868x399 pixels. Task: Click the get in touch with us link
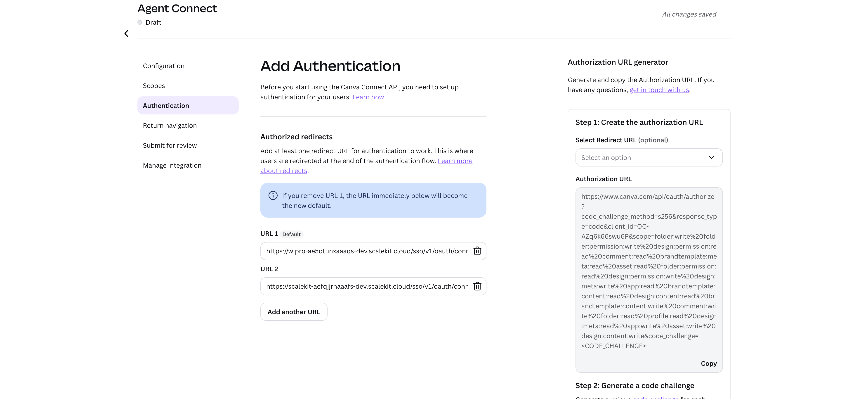pyautogui.click(x=659, y=90)
